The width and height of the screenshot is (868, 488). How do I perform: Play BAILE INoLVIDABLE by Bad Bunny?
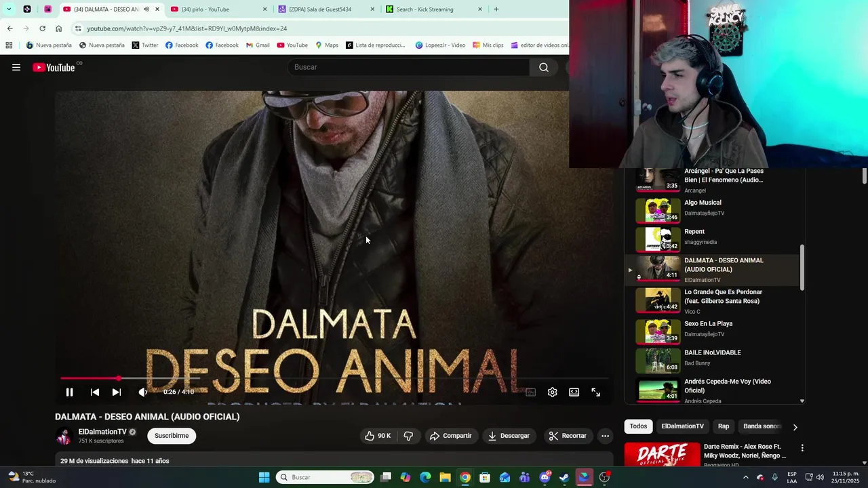(712, 360)
